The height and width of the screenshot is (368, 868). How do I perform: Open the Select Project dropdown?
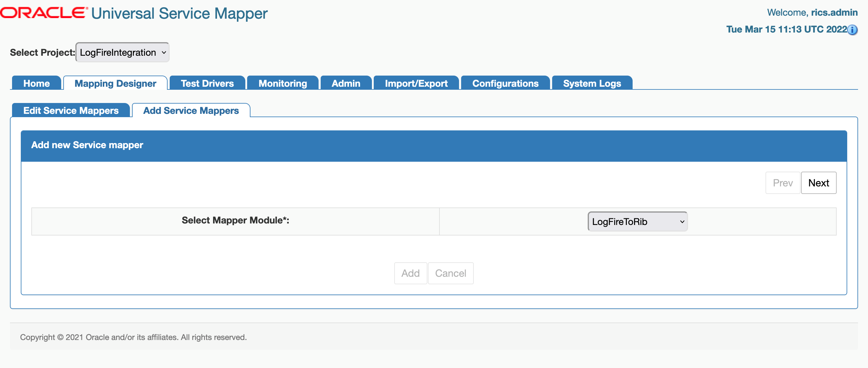122,52
